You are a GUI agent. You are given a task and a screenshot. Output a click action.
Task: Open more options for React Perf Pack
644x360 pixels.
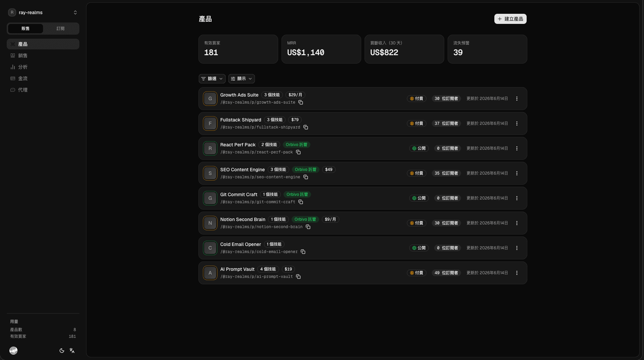517,148
